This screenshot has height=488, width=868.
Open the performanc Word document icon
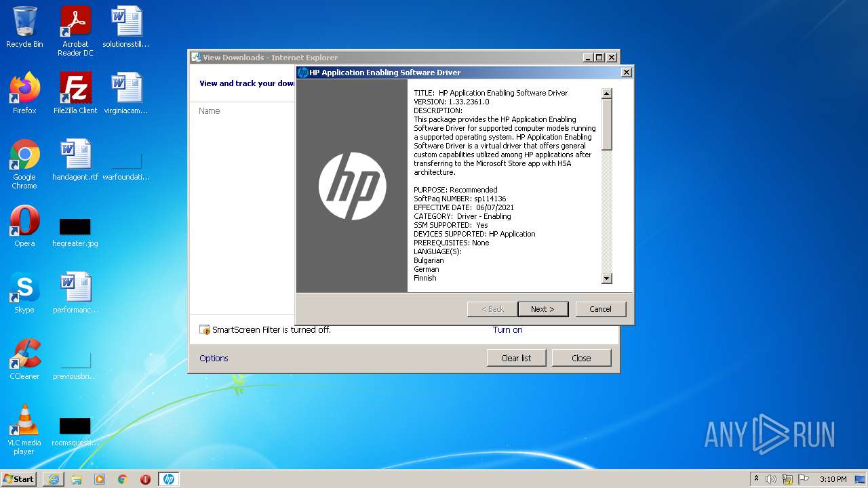click(75, 293)
